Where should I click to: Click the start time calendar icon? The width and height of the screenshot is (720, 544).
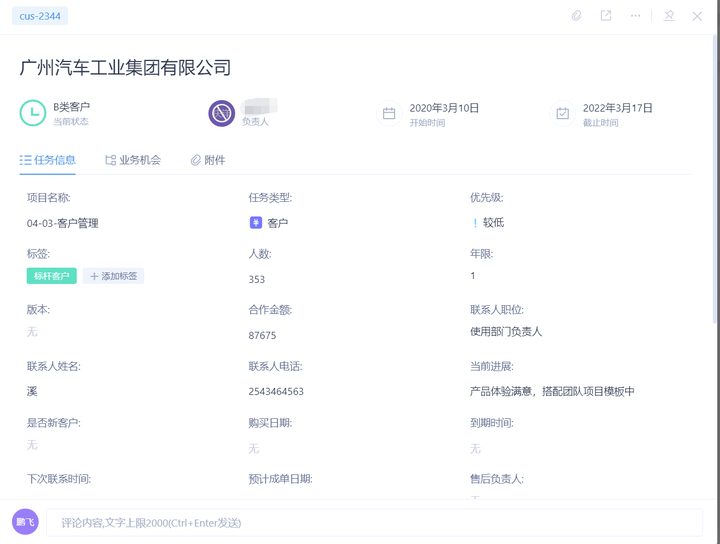point(389,113)
